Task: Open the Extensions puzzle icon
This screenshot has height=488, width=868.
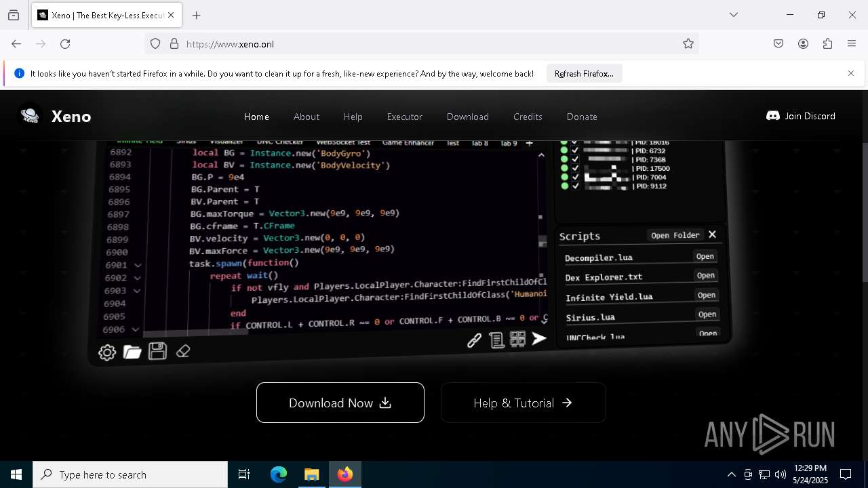Action: pyautogui.click(x=827, y=43)
